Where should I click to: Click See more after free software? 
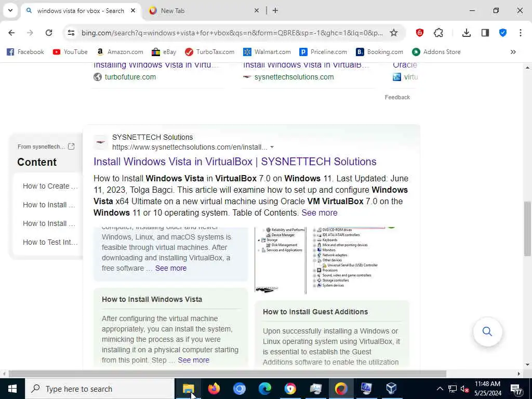170,268
